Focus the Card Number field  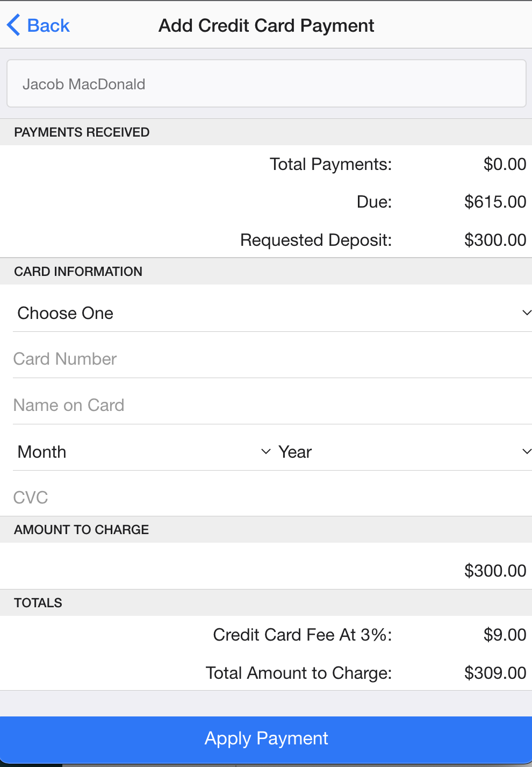272,359
